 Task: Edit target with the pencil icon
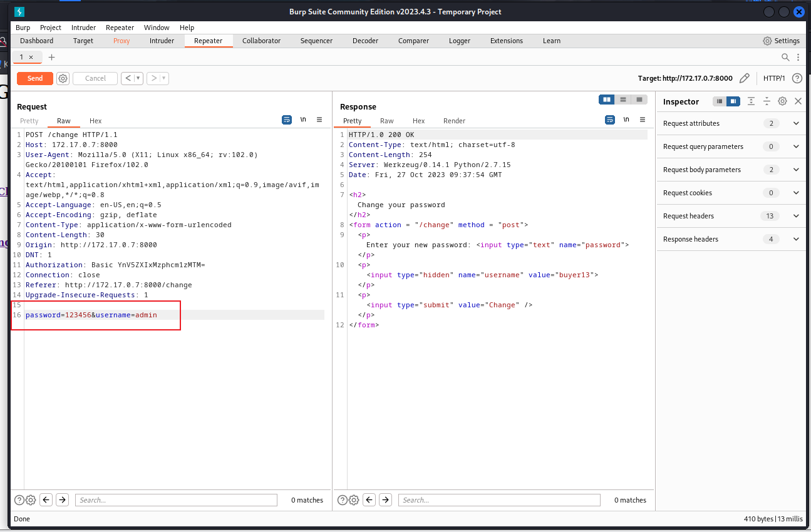coord(745,78)
